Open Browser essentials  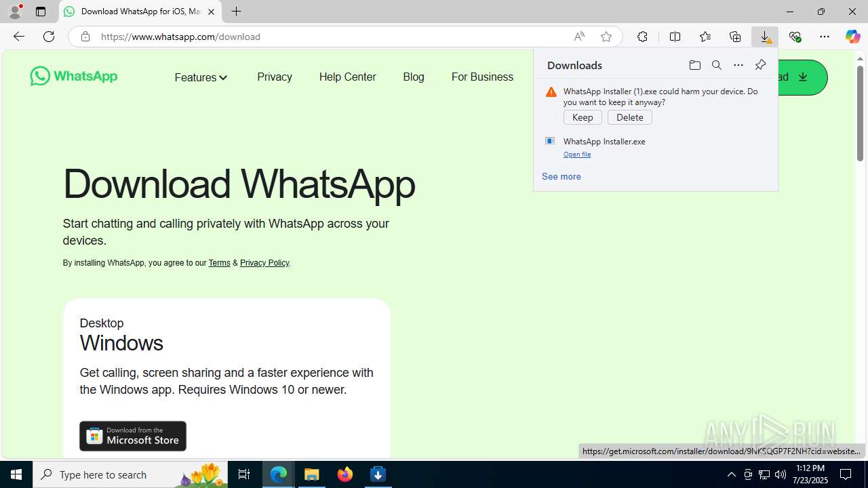(795, 37)
